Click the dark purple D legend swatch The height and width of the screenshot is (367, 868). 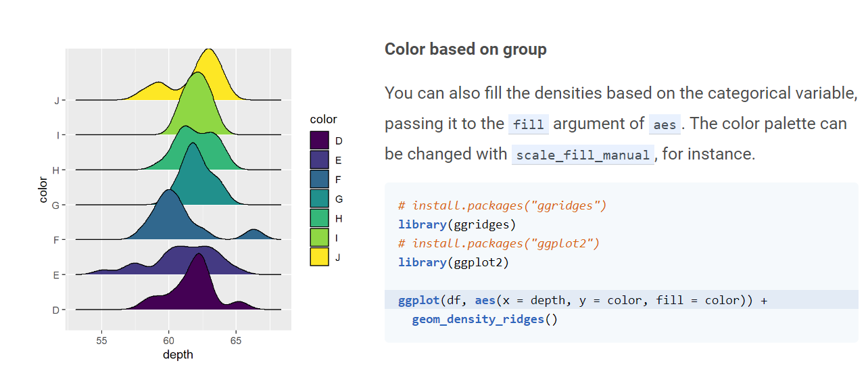[319, 140]
